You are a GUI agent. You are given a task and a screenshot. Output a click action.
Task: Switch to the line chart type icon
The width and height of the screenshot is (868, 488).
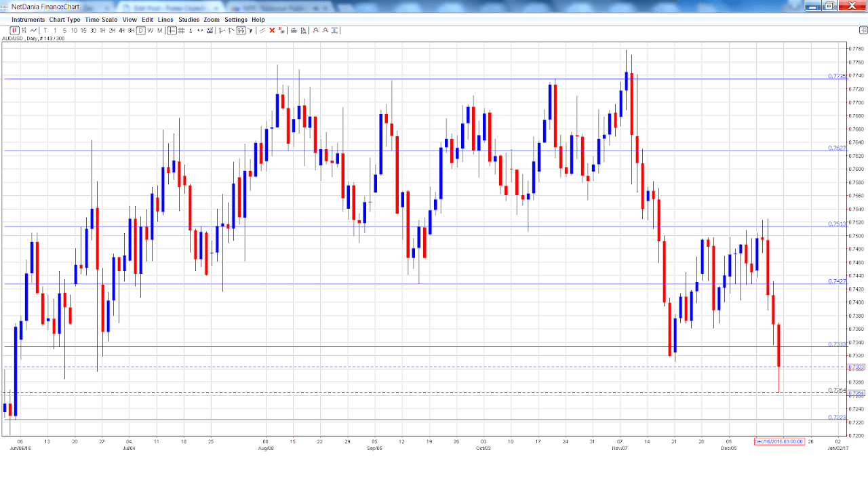(33, 30)
